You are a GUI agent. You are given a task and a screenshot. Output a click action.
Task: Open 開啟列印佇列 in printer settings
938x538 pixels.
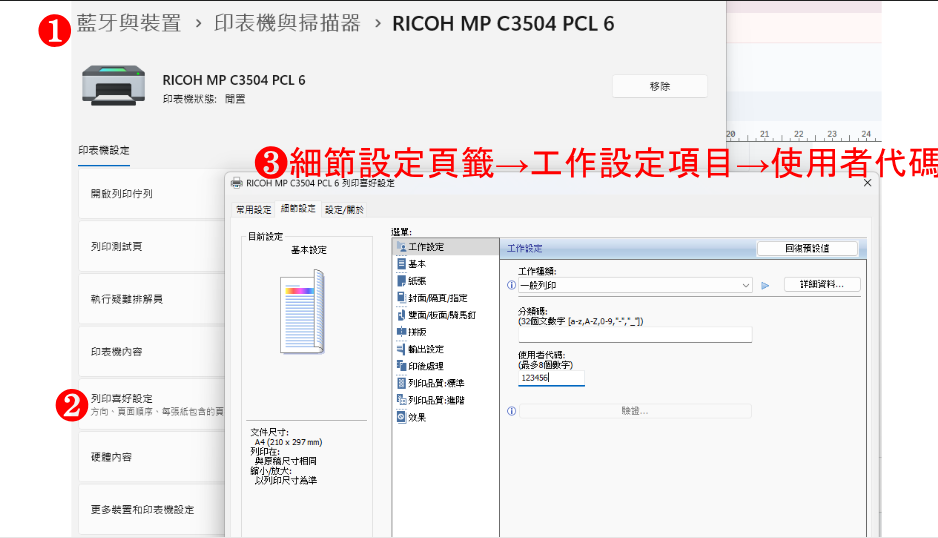(152, 194)
